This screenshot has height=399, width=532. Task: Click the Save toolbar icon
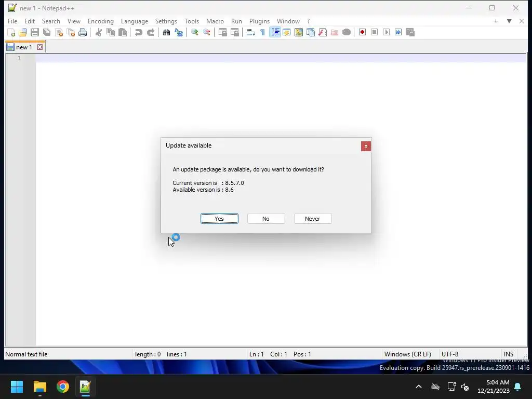pyautogui.click(x=35, y=32)
